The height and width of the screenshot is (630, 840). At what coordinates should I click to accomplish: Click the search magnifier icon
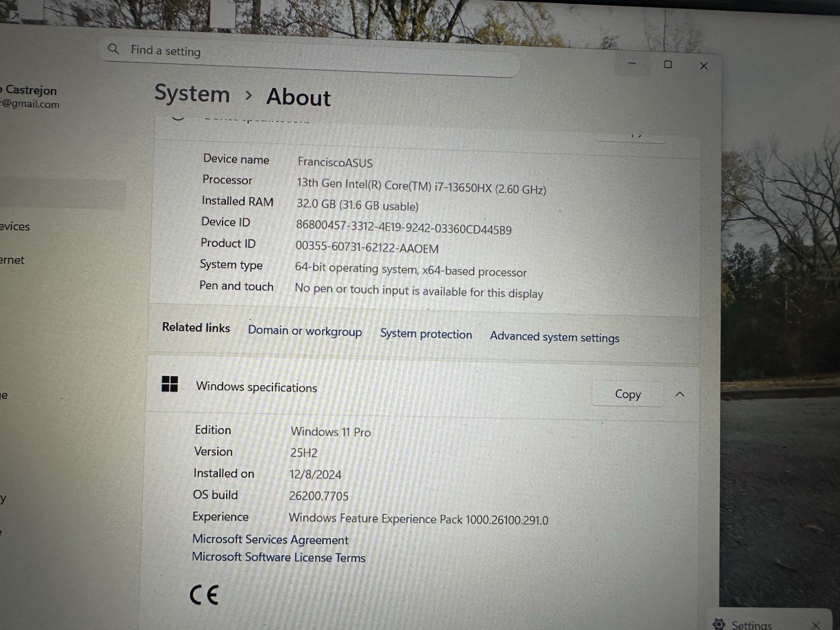[113, 49]
